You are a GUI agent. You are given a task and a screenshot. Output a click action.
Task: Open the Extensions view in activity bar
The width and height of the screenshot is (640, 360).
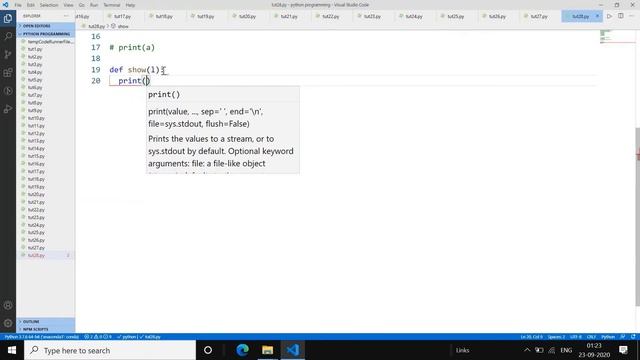coord(8,73)
